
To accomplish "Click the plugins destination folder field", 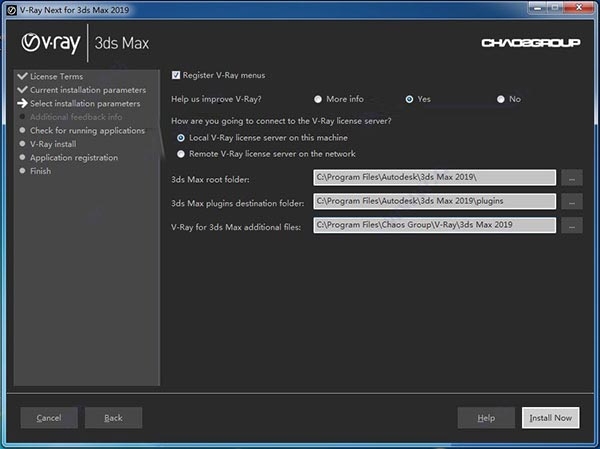I will 434,202.
